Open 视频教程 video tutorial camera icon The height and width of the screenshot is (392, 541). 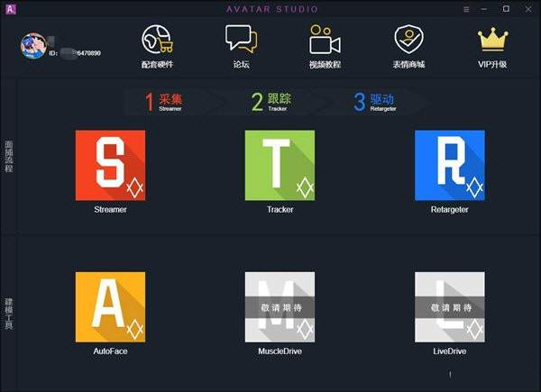325,41
